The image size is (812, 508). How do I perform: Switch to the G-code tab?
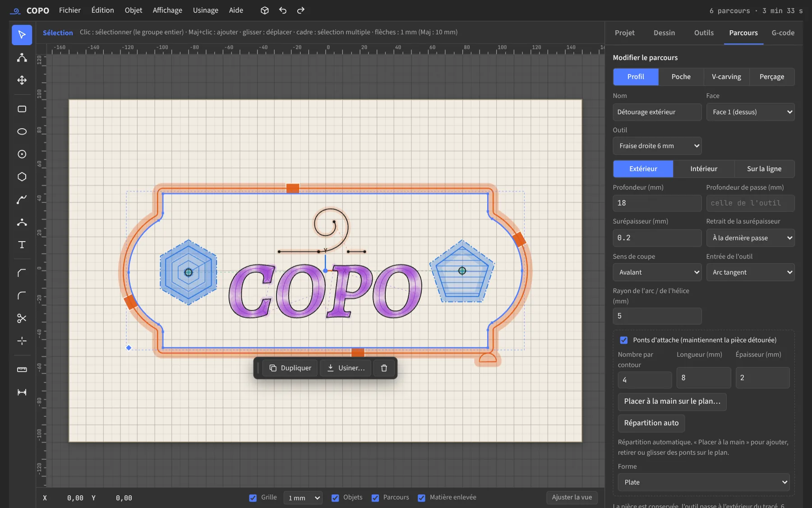pyautogui.click(x=783, y=33)
